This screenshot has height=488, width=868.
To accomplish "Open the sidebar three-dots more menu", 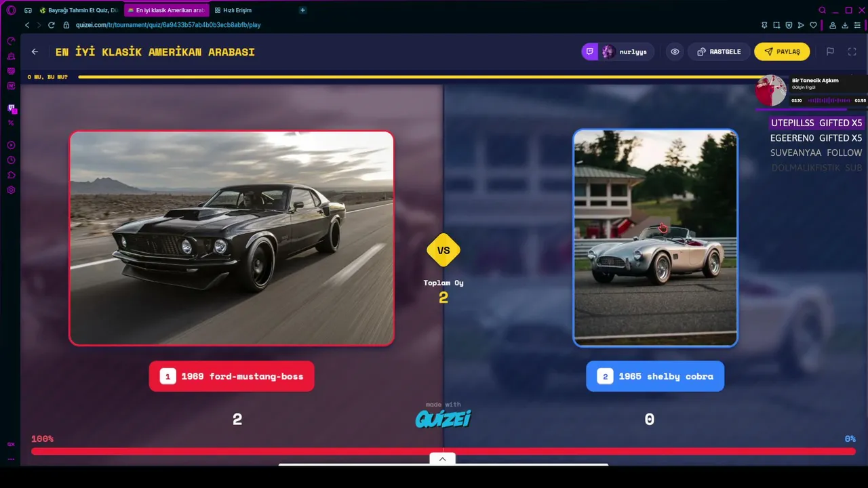I will (x=11, y=459).
